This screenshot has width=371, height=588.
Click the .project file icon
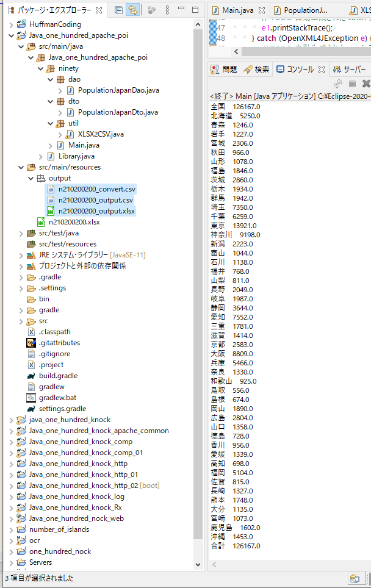coord(31,365)
